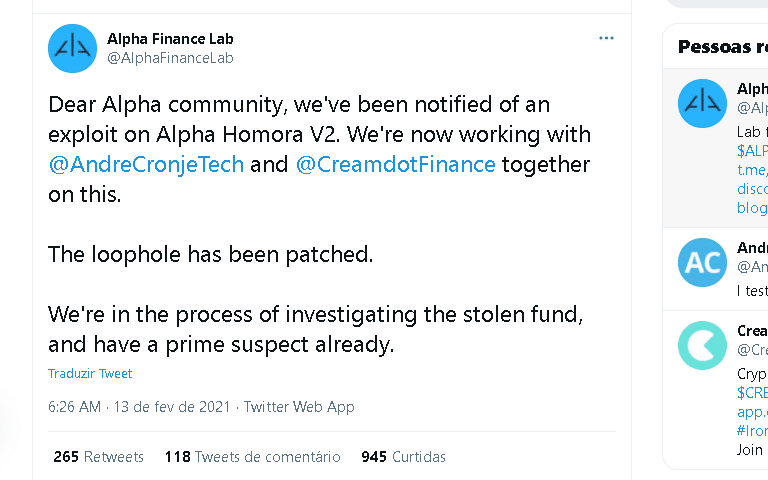View the 118 Tweets de comentário list
The height and width of the screenshot is (480, 768).
click(x=252, y=456)
